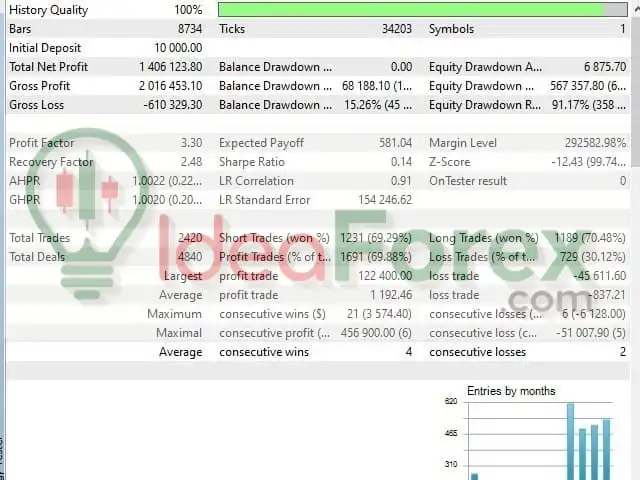
Task: Select Recovery Factor value 2.48
Action: (x=191, y=162)
